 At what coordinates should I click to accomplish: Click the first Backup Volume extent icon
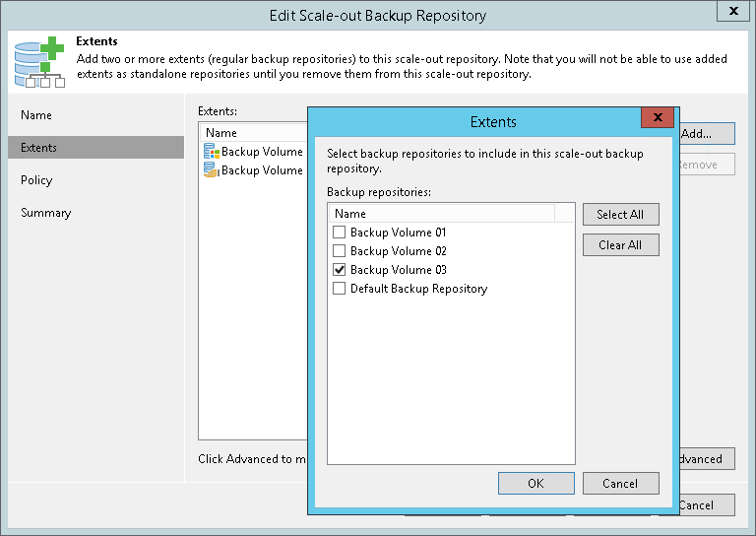coord(212,152)
